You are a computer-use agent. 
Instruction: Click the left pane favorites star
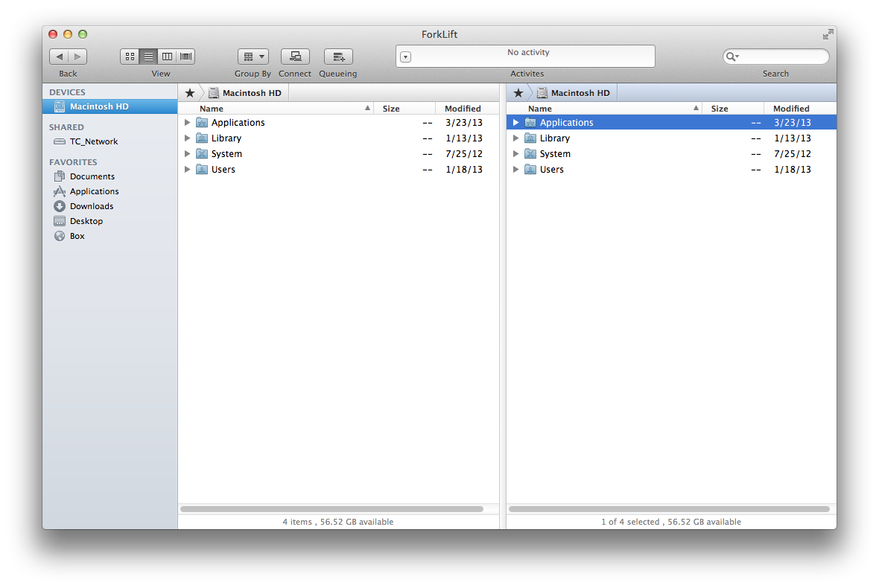[x=190, y=93]
